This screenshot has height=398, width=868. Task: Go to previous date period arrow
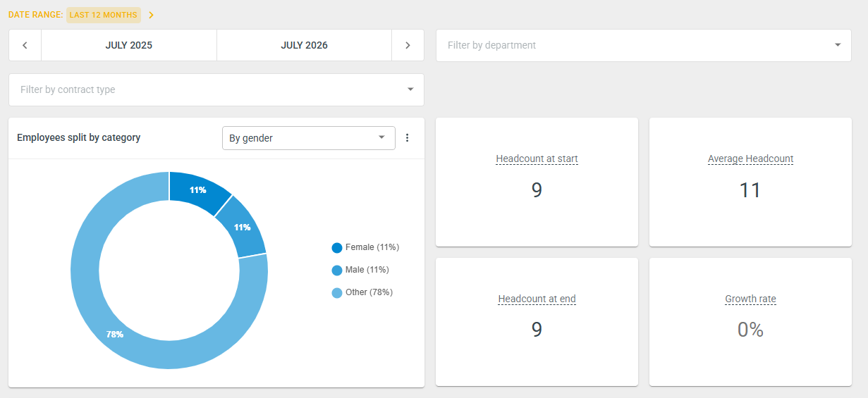25,45
